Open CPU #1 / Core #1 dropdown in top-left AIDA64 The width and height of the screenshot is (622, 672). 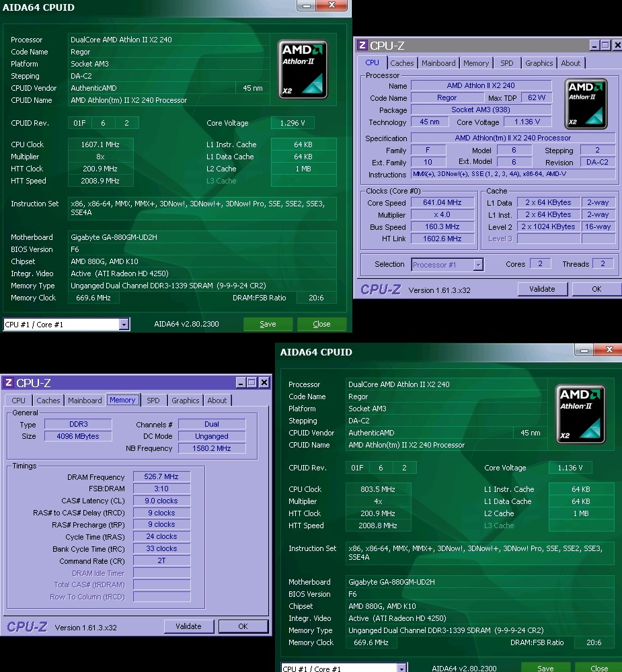click(x=124, y=325)
